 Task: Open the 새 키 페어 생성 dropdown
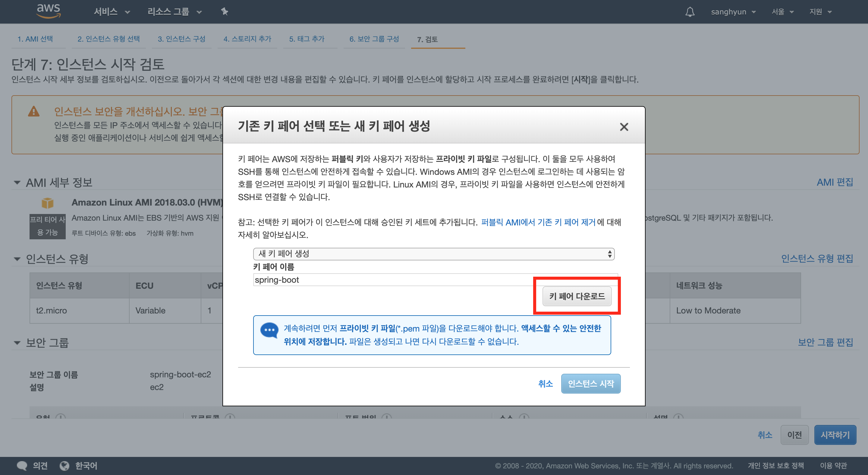434,254
